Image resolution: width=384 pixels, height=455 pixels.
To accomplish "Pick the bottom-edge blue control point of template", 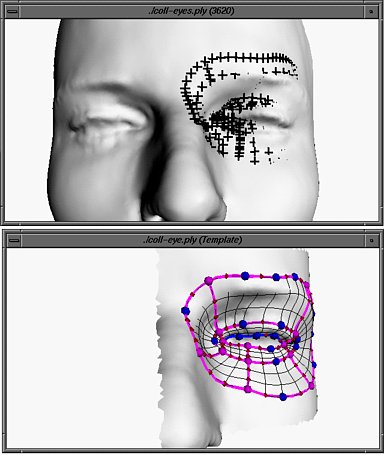I will pyautogui.click(x=283, y=397).
